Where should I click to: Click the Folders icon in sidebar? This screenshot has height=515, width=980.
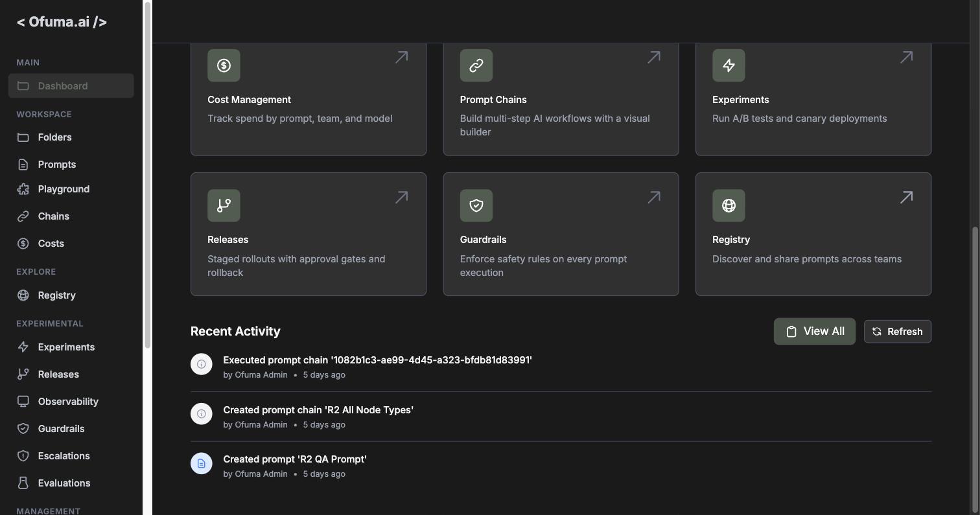point(23,137)
